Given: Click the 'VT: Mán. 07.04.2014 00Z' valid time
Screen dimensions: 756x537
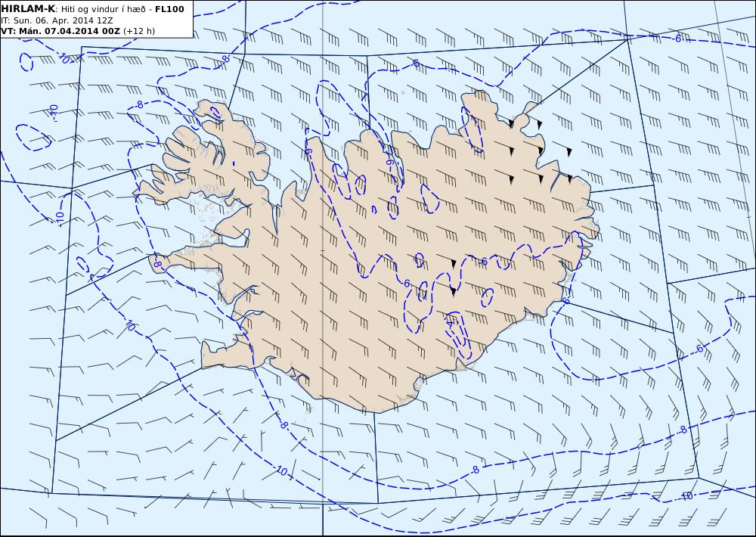Looking at the screenshot, I should 60,31.
